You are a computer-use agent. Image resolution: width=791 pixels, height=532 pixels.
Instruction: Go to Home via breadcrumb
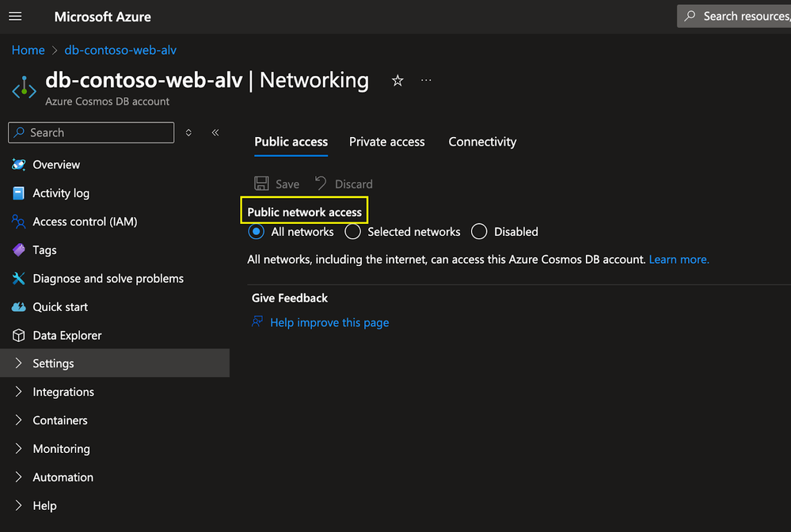[x=28, y=50]
